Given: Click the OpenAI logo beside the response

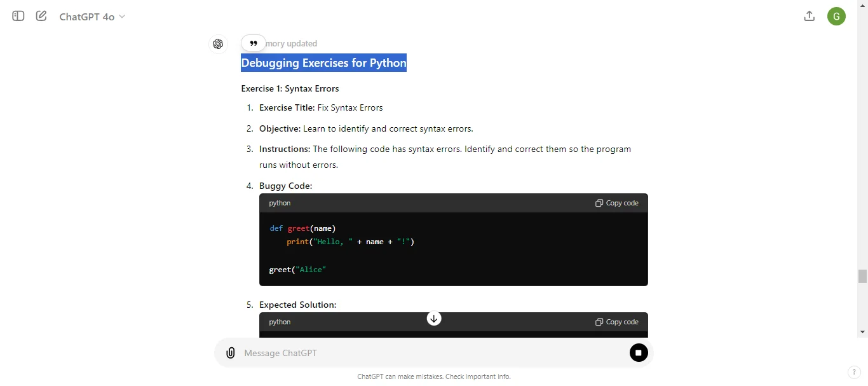Looking at the screenshot, I should (218, 43).
